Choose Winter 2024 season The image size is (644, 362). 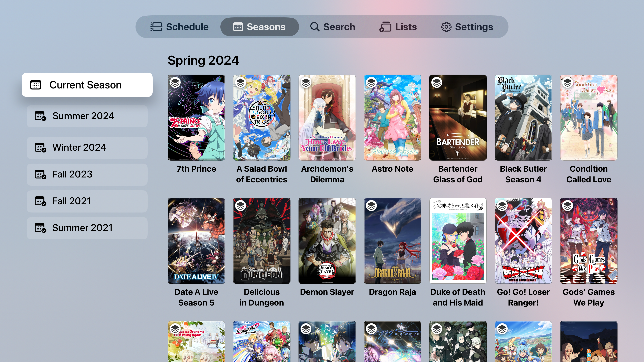click(x=87, y=148)
